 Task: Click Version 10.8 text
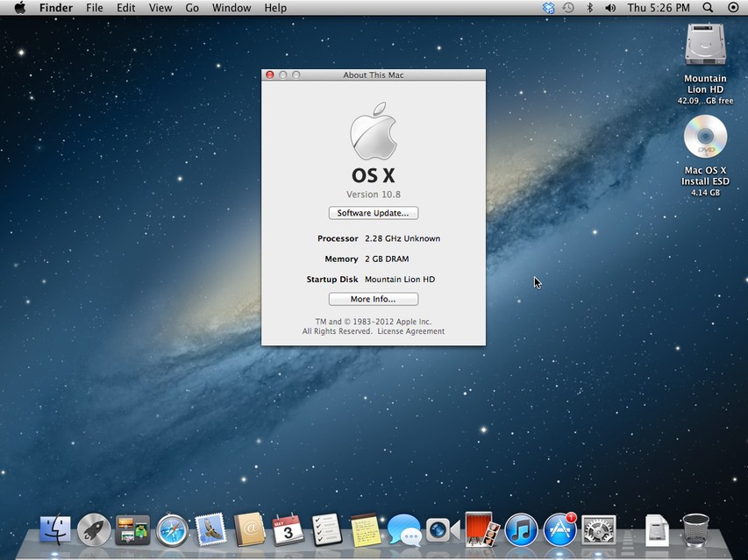click(373, 195)
